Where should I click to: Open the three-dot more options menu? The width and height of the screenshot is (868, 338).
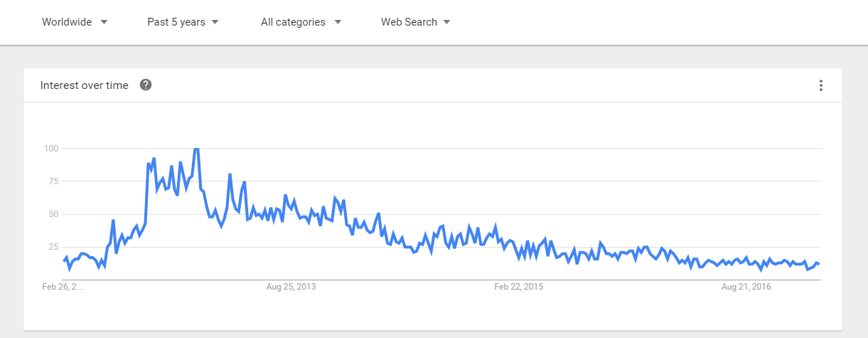click(821, 85)
